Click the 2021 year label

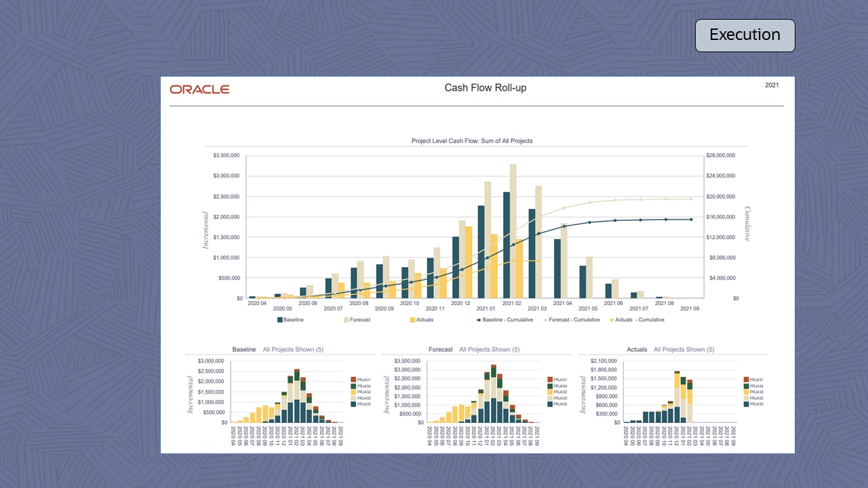click(772, 85)
